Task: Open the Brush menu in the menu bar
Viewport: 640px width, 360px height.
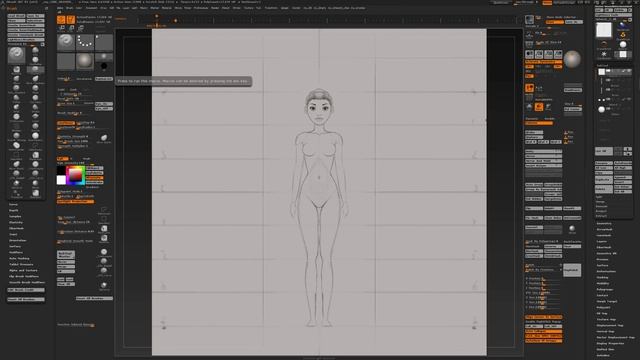Action: pos(69,8)
